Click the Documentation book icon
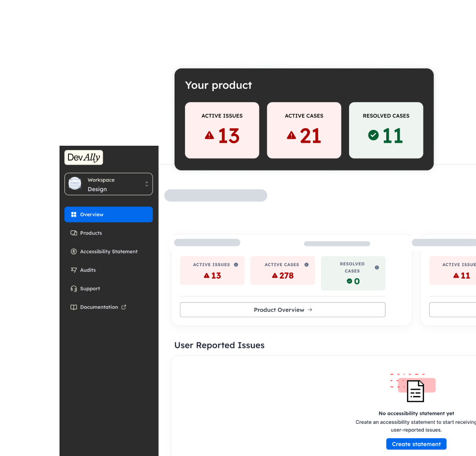 (74, 307)
